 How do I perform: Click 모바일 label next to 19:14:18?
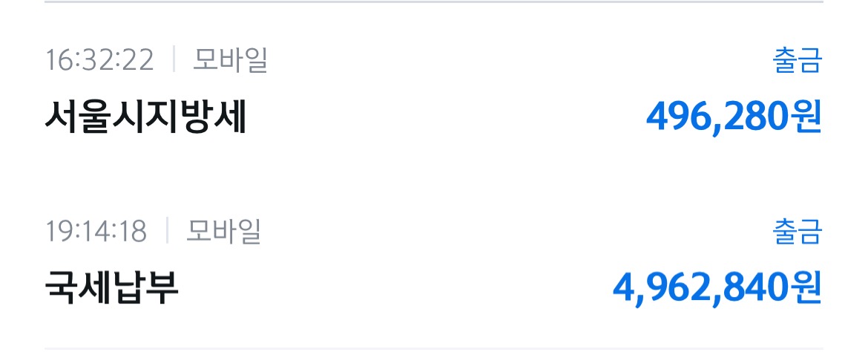[223, 231]
